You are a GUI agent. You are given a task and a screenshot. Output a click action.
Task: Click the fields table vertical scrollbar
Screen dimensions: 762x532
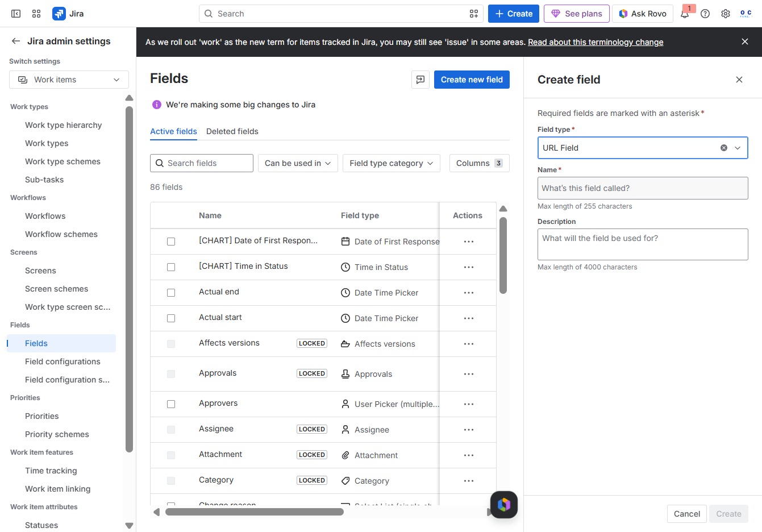click(x=503, y=256)
